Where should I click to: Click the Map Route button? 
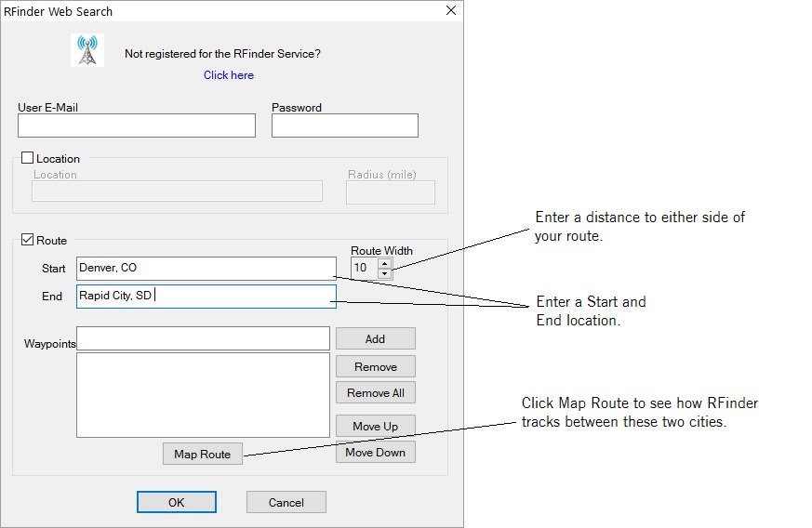point(203,454)
